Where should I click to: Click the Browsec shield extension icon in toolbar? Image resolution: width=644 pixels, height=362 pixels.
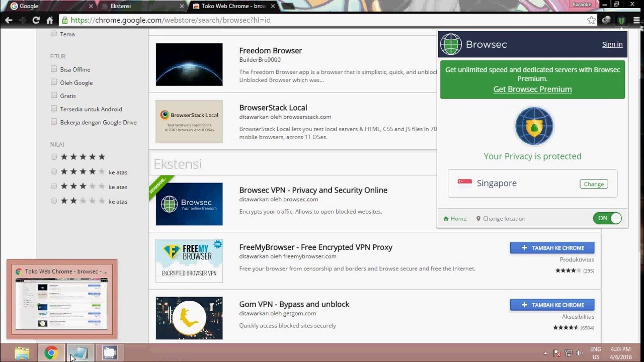coord(621,20)
